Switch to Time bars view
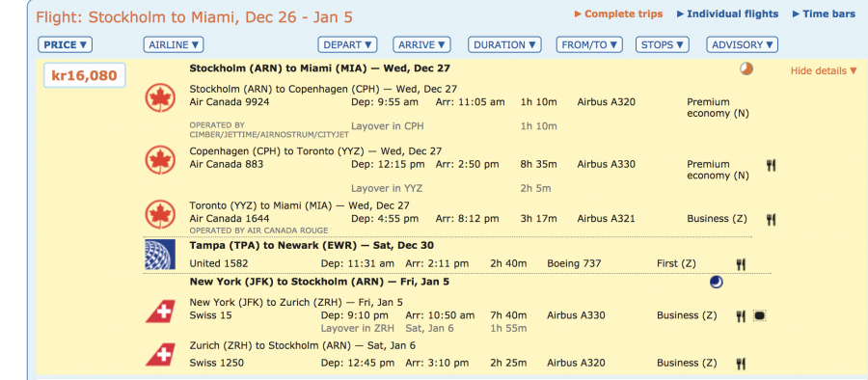Viewport: 868px width, 380px height. tap(825, 14)
